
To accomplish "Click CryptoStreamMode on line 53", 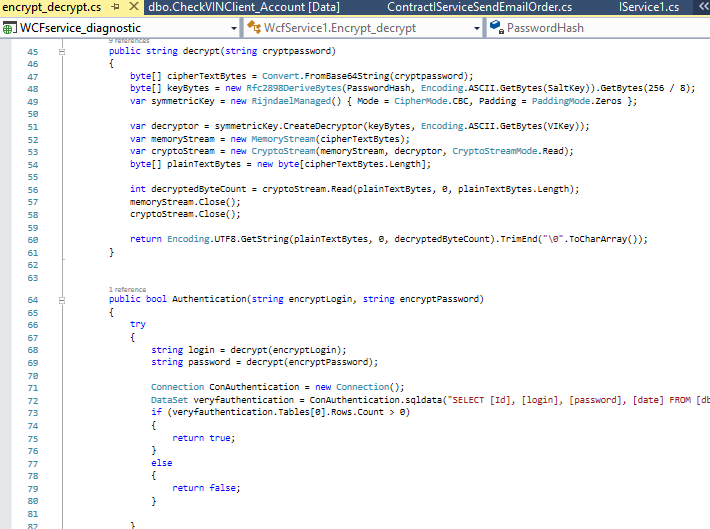I will [x=494, y=151].
